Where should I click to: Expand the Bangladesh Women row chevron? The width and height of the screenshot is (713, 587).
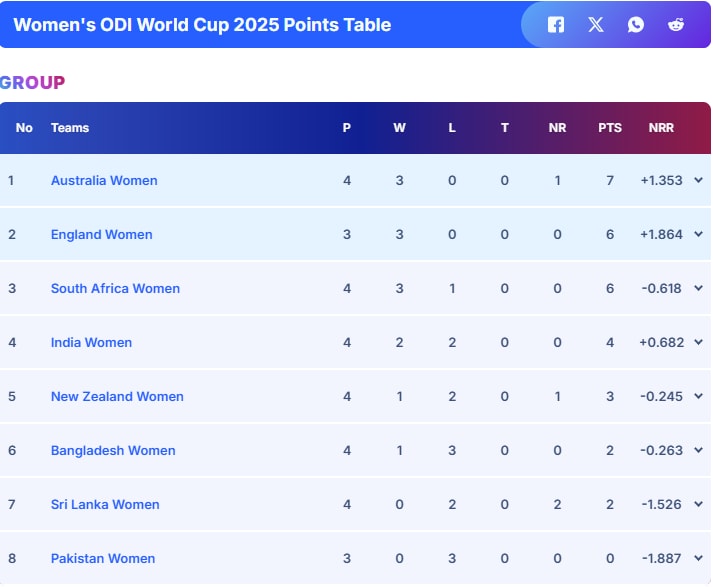pyautogui.click(x=698, y=450)
